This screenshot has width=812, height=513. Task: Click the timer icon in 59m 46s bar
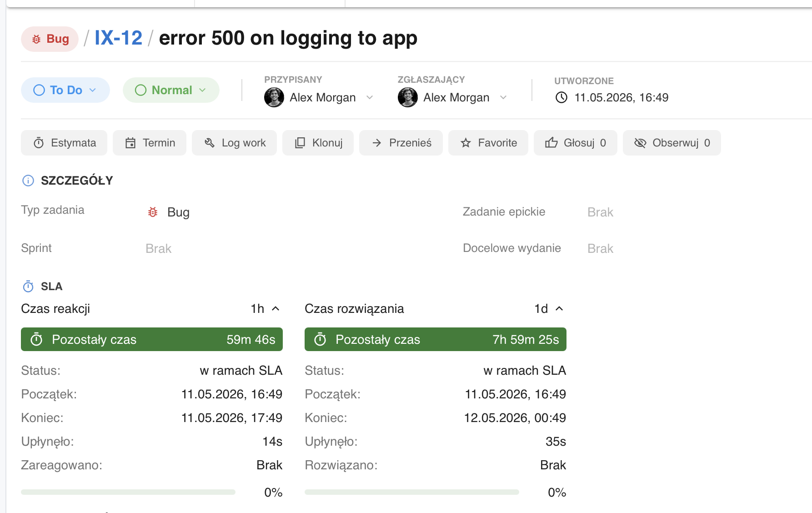coord(36,339)
